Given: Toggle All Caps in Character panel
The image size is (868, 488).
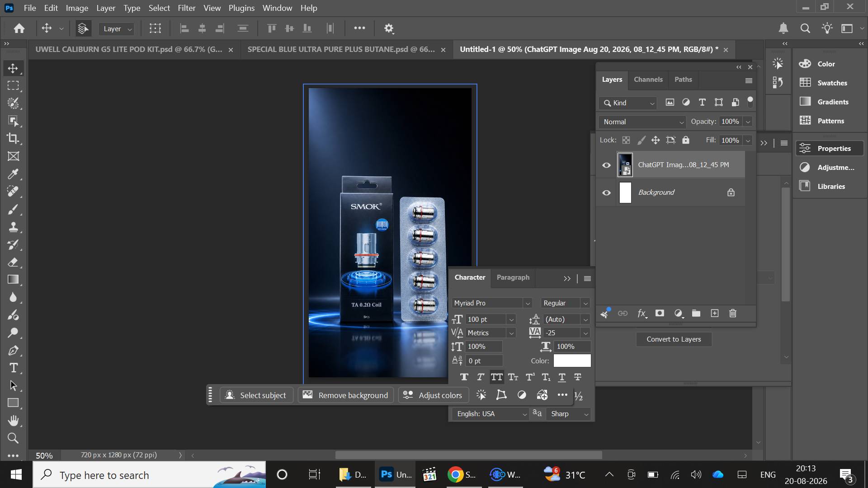Looking at the screenshot, I should click(x=497, y=377).
